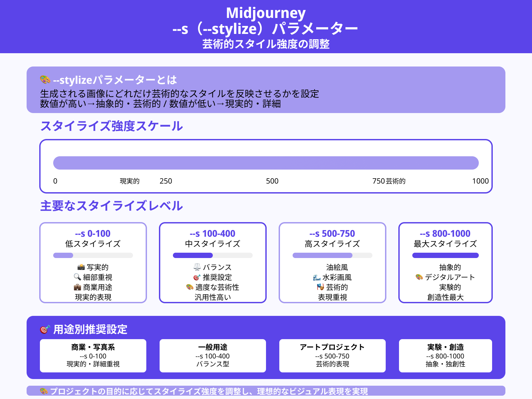
Task: Click the full progress bar under 最大スタイライズ
Action: click(446, 255)
